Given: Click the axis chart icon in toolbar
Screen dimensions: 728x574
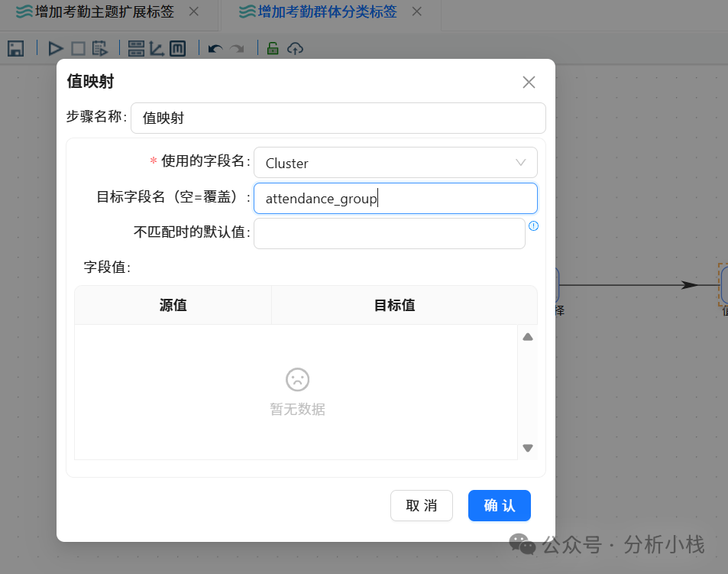Looking at the screenshot, I should 157,48.
